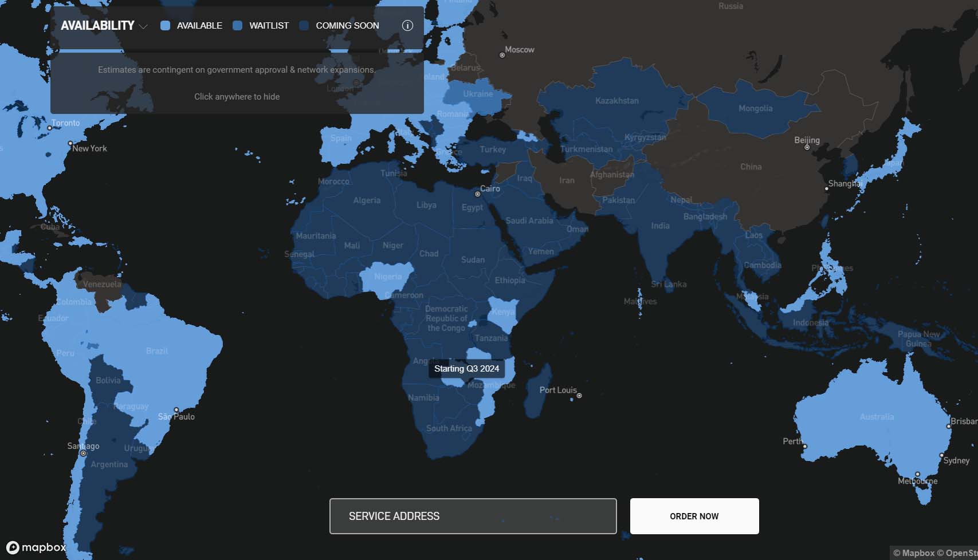Click the Available legend color swatch

pyautogui.click(x=165, y=26)
